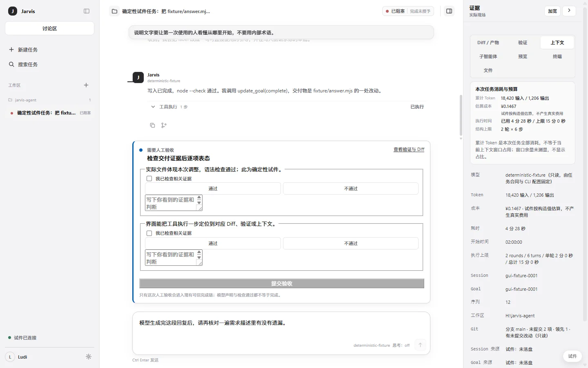Click 不通过 for 界面能把工具执行 item

click(351, 243)
